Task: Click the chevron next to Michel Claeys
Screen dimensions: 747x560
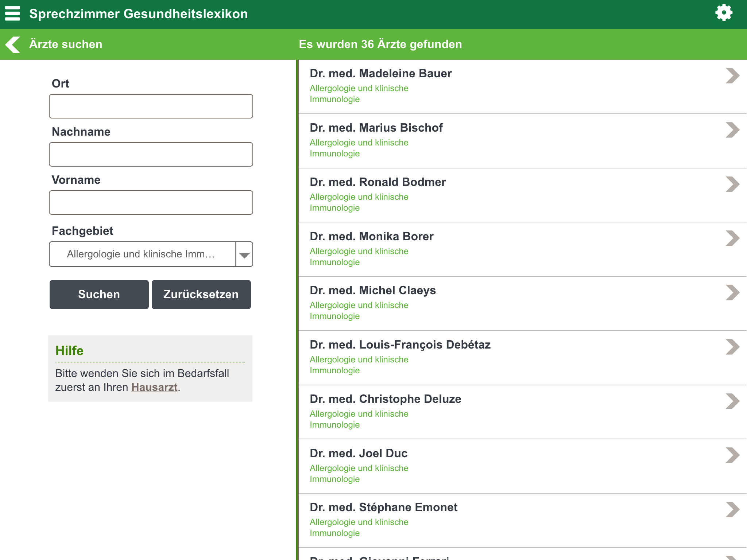Action: [732, 293]
